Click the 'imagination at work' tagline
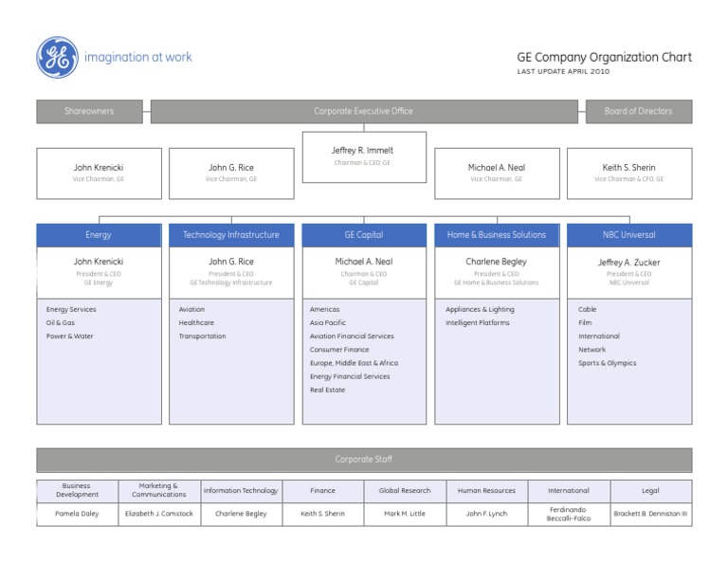The height and width of the screenshot is (563, 728). click(137, 58)
